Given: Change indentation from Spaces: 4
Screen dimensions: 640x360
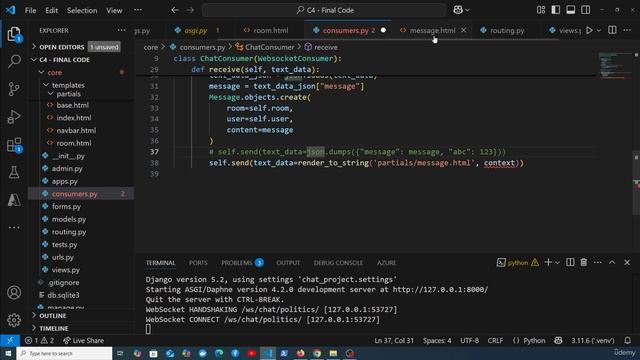Looking at the screenshot, I should point(437,340).
